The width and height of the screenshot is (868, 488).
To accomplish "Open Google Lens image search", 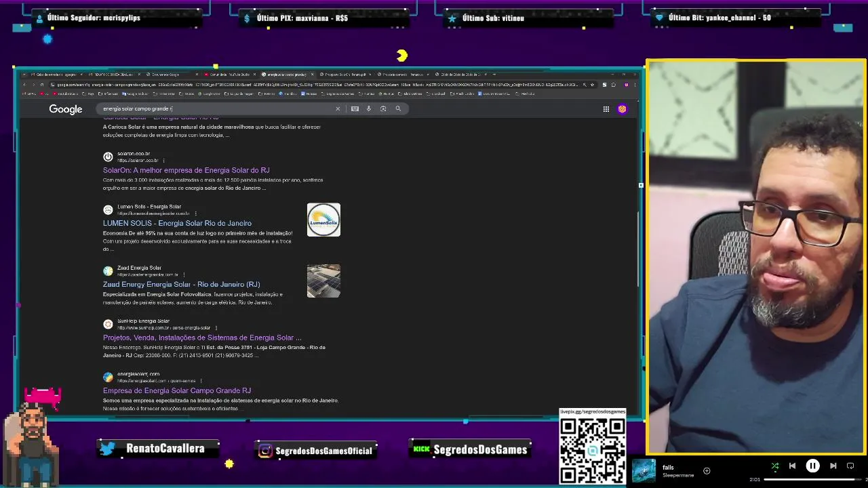I will click(x=383, y=108).
